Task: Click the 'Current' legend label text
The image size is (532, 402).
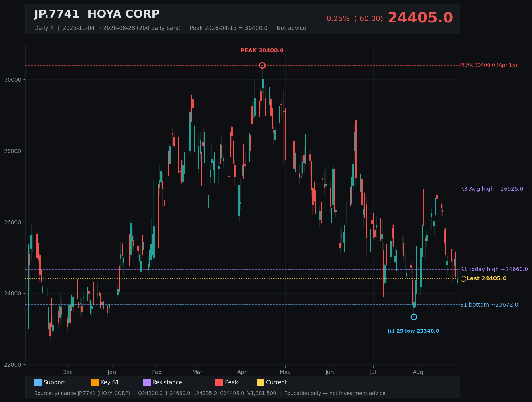Action: tap(277, 382)
